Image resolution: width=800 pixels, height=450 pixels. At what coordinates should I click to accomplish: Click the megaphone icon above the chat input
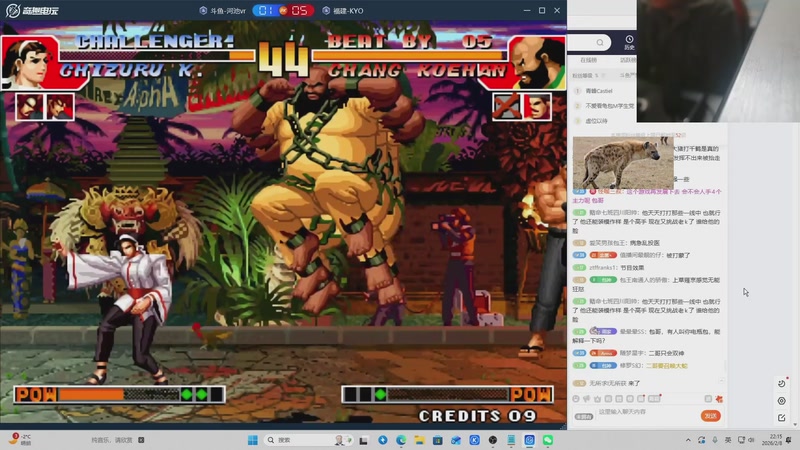(587, 399)
